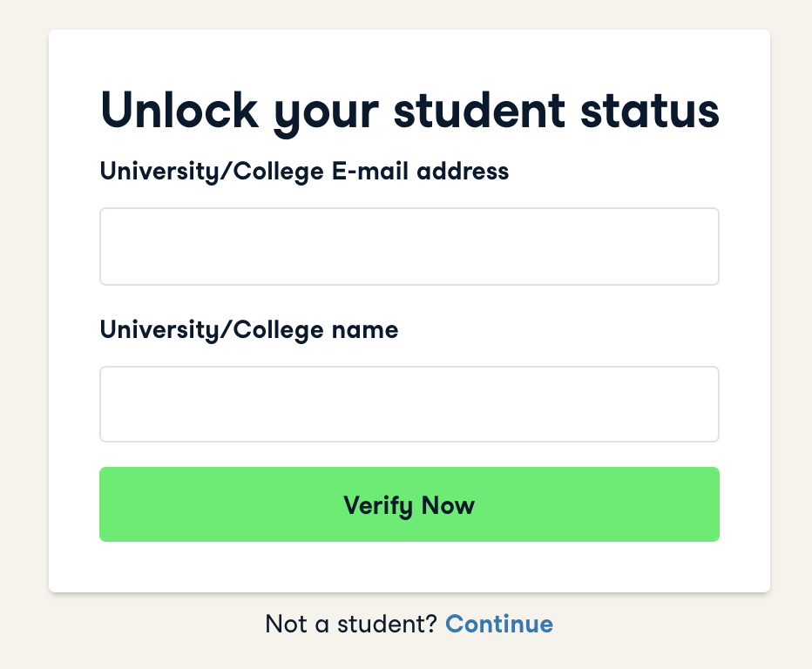Select the e-mail field to enter address
Screen dimensions: 812x669
pyautogui.click(x=409, y=247)
